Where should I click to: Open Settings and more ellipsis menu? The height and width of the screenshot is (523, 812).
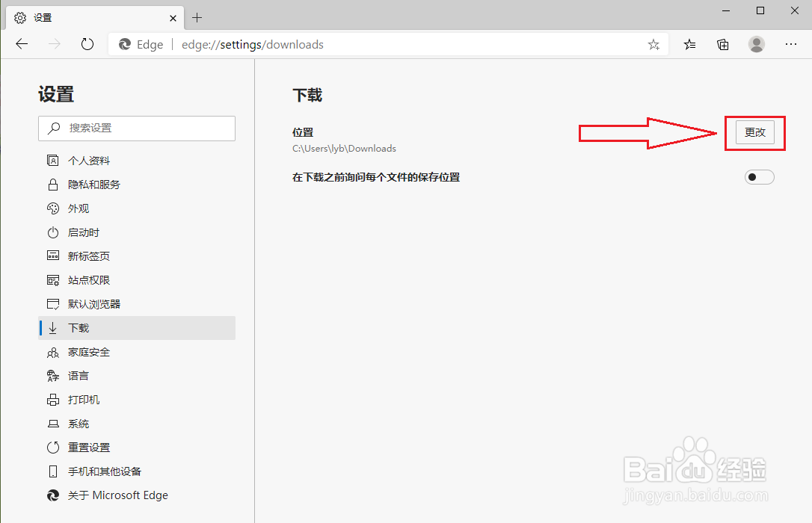(x=791, y=45)
